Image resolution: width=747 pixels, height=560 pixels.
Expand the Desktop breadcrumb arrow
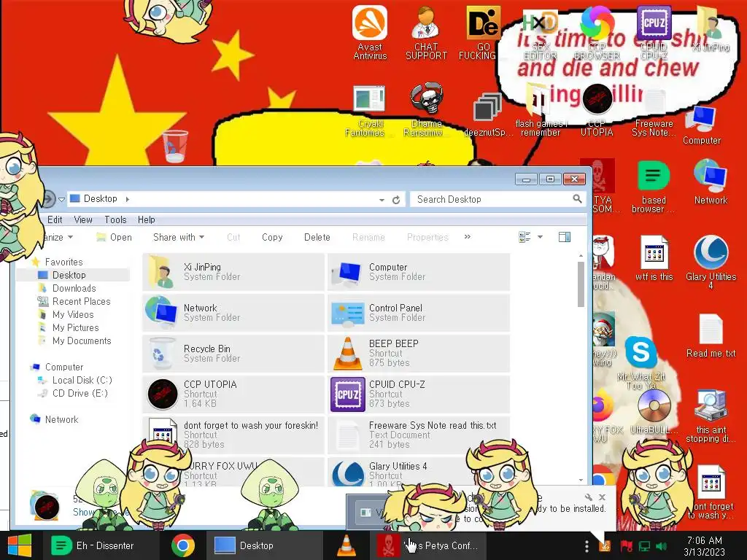tap(127, 199)
